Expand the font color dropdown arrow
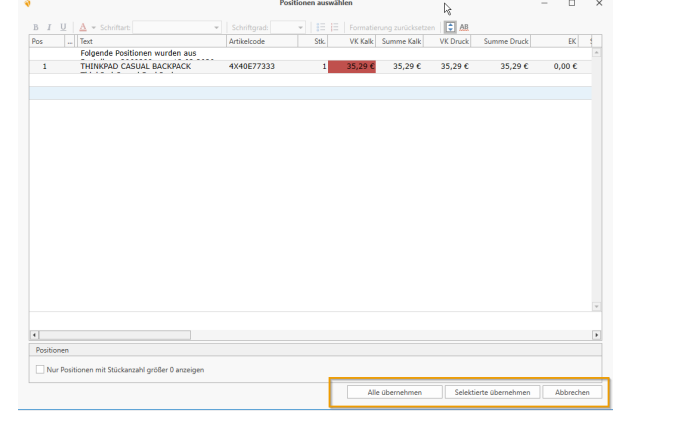 point(93,27)
